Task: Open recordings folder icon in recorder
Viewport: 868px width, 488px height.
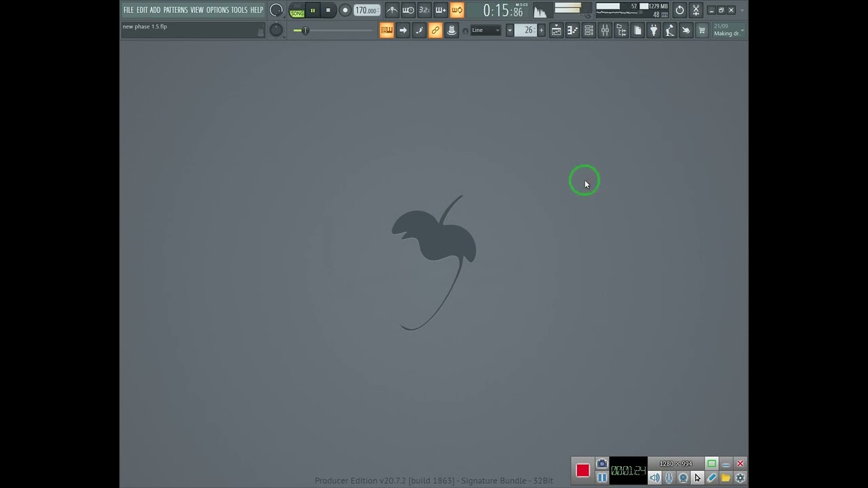Action: [x=726, y=478]
